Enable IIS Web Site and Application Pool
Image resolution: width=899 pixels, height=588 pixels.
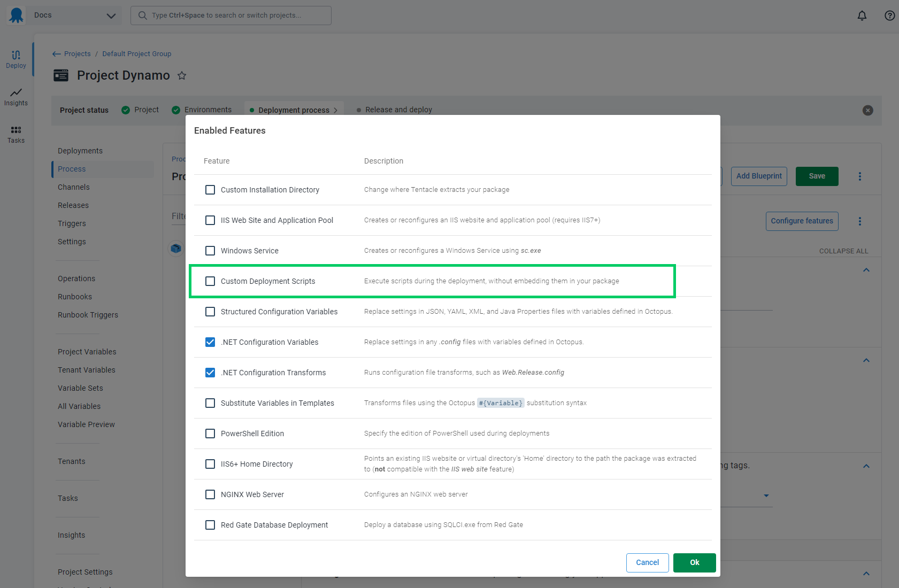pos(210,220)
